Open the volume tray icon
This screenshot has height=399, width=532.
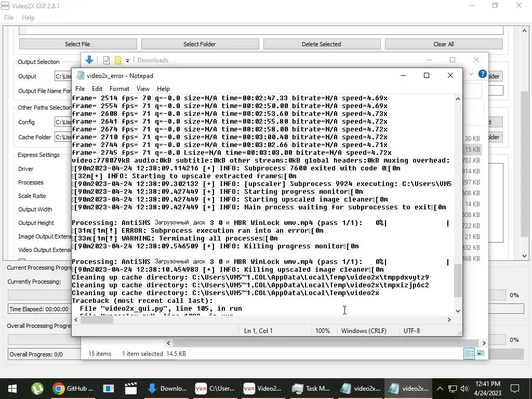464,389
